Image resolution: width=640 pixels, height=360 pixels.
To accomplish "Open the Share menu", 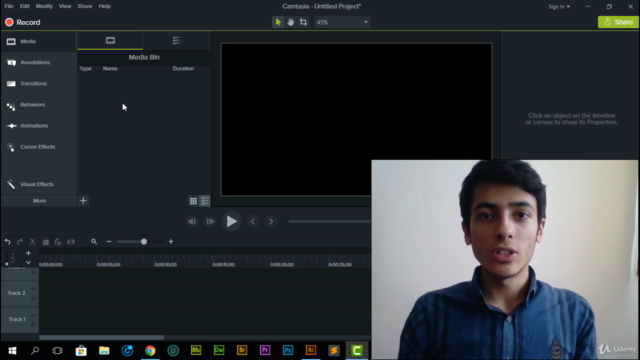I will click(x=85, y=6).
